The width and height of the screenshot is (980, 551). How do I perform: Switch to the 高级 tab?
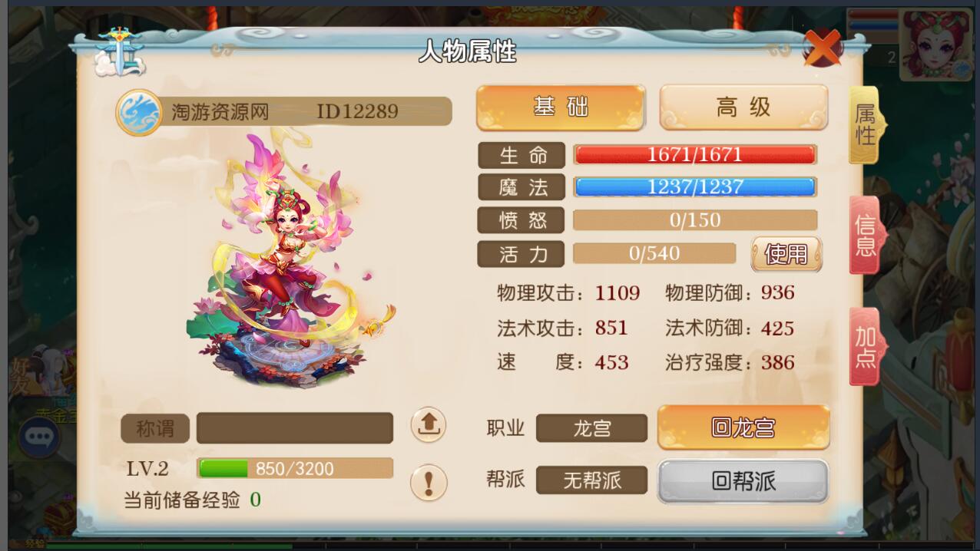point(743,107)
